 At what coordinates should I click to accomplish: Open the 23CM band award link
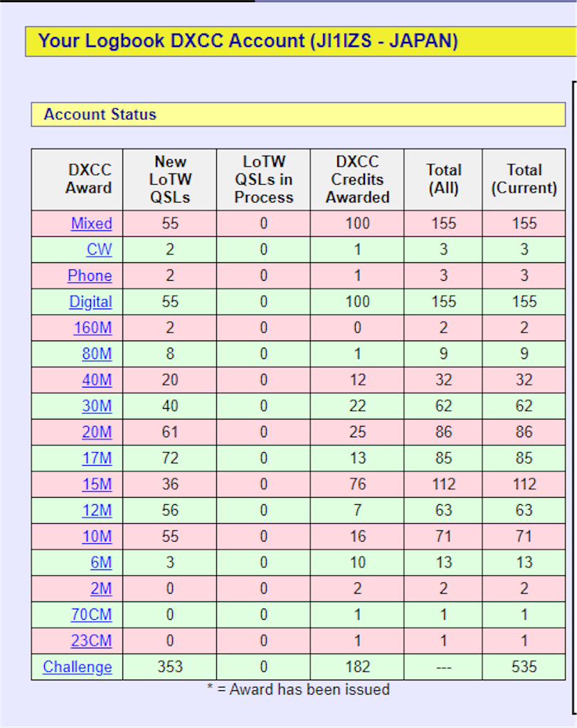click(92, 641)
